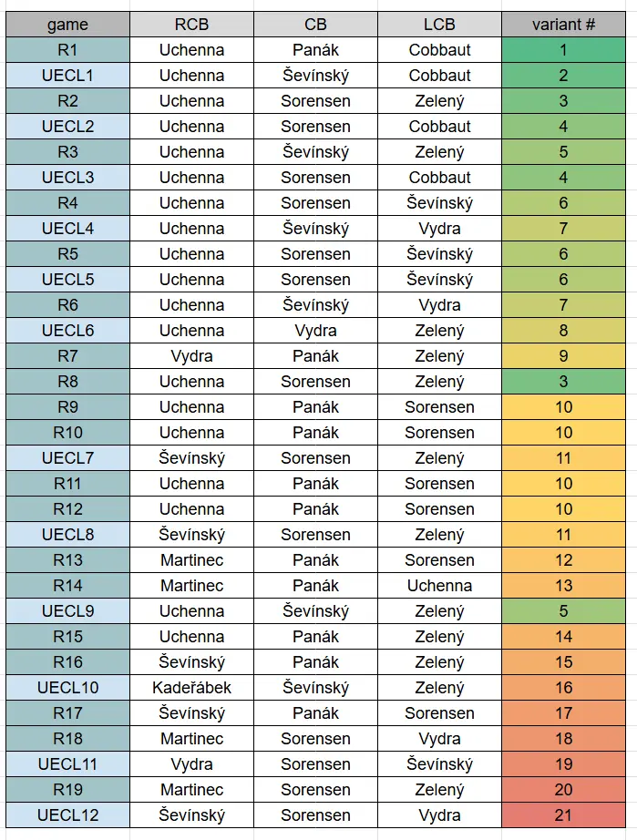637x840 pixels.
Task: Select the R19 game cell
Action: (x=67, y=790)
